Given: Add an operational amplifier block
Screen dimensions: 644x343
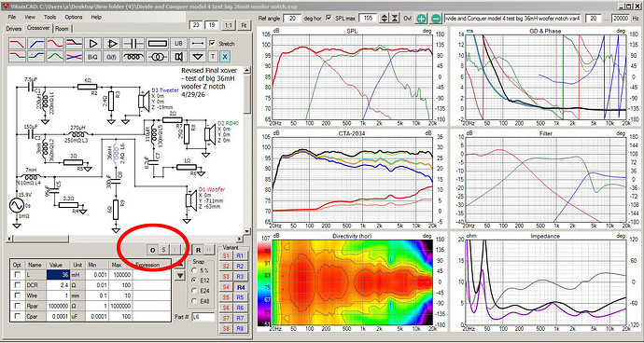Looking at the screenshot, I should (x=112, y=44).
